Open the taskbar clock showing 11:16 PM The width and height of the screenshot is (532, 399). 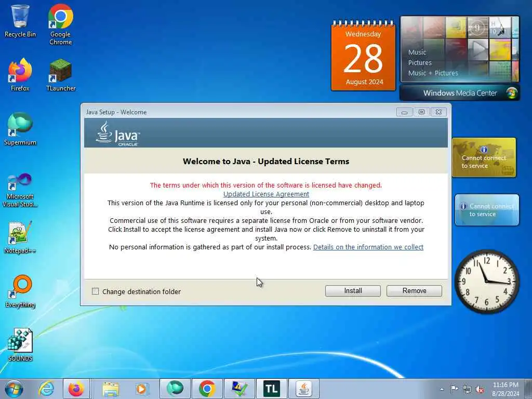coord(506,385)
